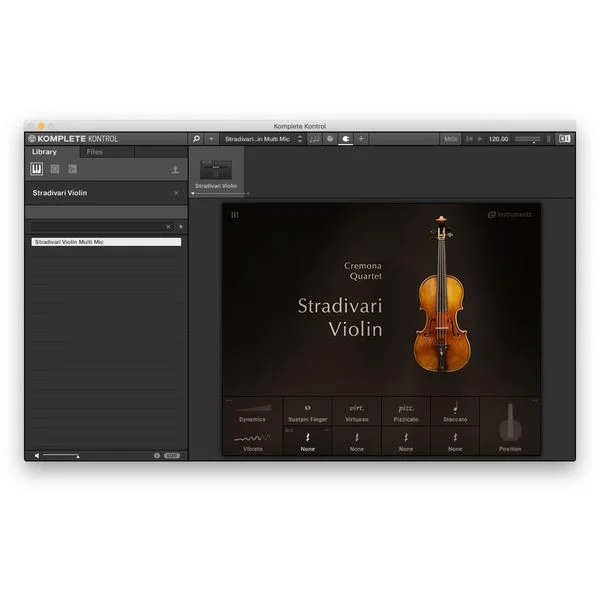Open the Files tab
This screenshot has width=600, height=600.
(107, 152)
